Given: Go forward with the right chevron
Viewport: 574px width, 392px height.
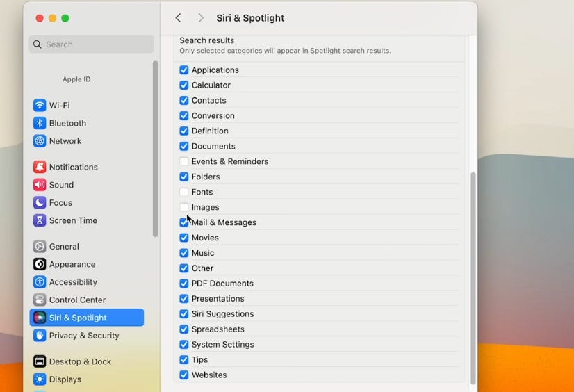Looking at the screenshot, I should [x=200, y=18].
